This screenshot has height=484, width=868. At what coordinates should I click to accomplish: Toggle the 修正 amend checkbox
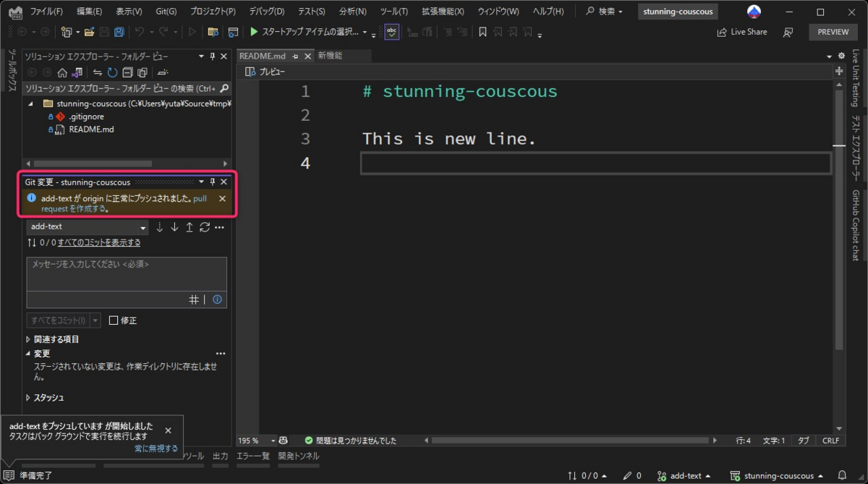[x=114, y=320]
